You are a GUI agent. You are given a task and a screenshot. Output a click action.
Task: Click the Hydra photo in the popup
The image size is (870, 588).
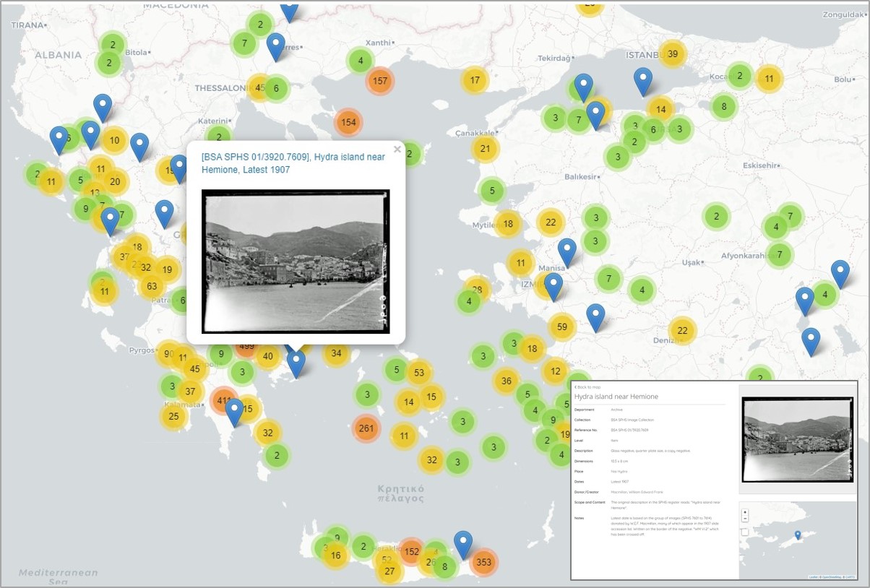[296, 261]
